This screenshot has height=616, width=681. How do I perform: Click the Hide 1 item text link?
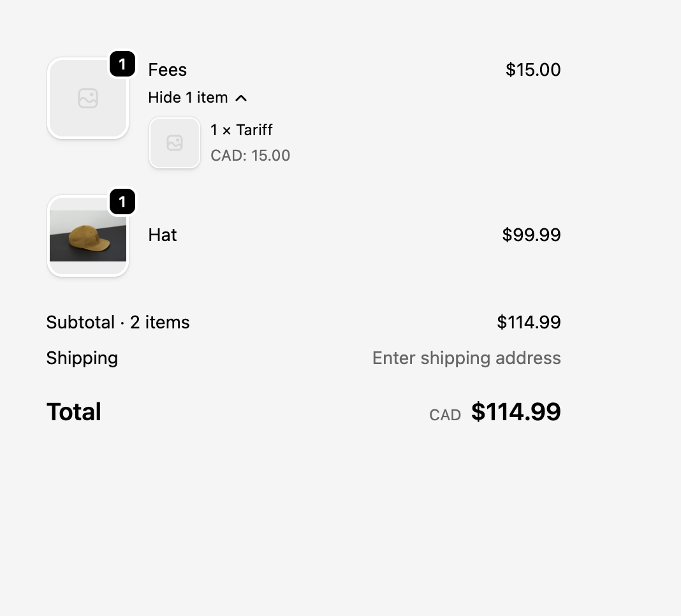(187, 97)
